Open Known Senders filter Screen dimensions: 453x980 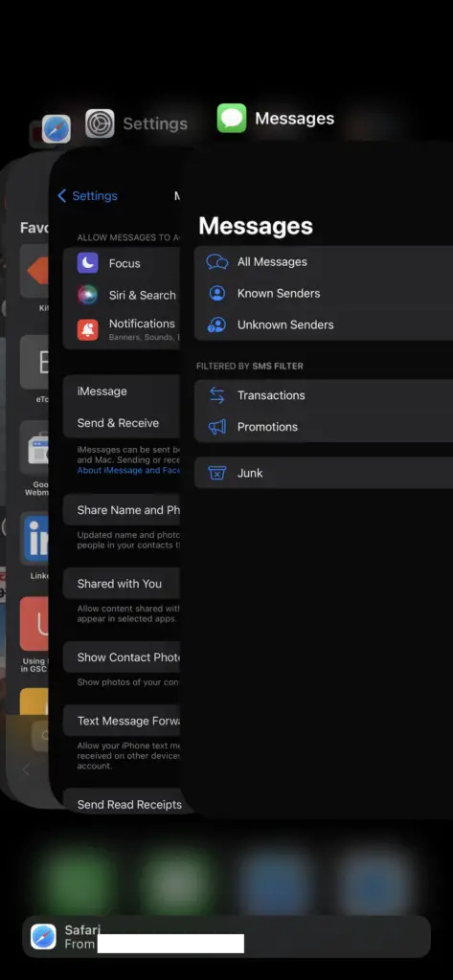click(x=324, y=293)
